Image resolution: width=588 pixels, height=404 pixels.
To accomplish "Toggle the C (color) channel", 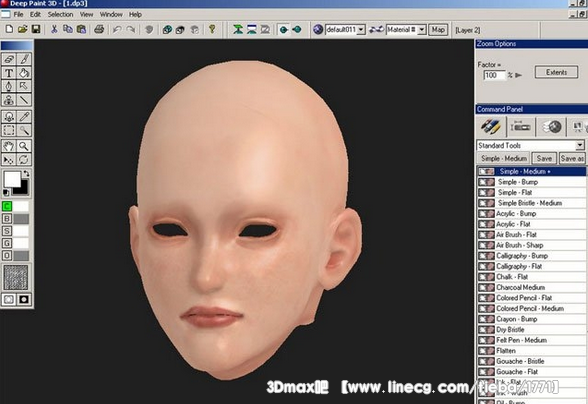I will click(7, 206).
